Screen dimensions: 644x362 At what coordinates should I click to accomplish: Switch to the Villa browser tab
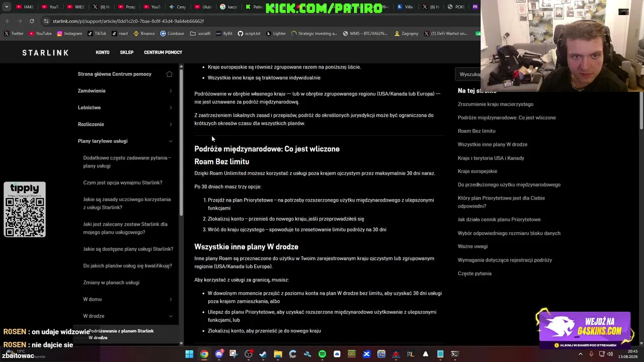coord(406,7)
